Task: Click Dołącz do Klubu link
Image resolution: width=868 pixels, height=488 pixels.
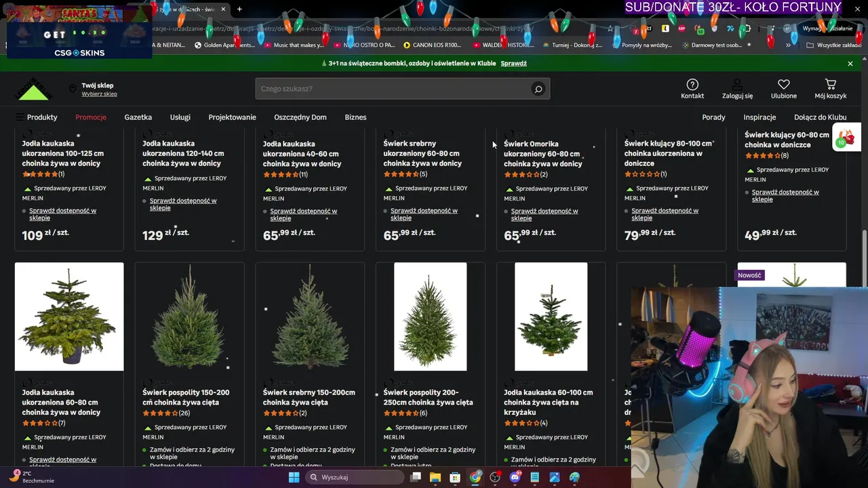Action: pos(820,117)
